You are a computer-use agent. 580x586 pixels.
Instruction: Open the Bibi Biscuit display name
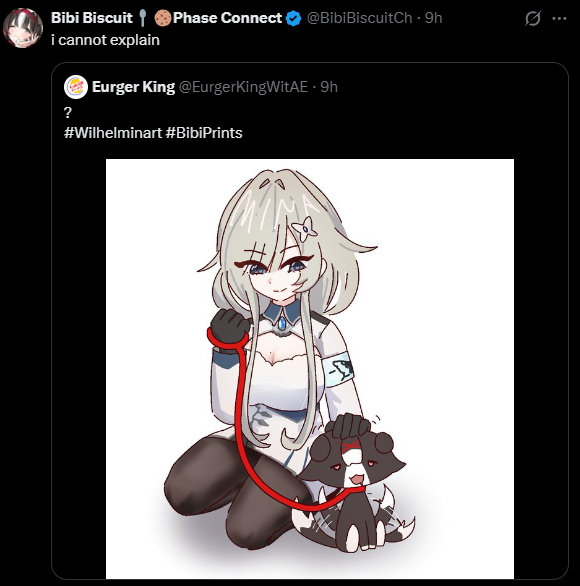pyautogui.click(x=92, y=18)
